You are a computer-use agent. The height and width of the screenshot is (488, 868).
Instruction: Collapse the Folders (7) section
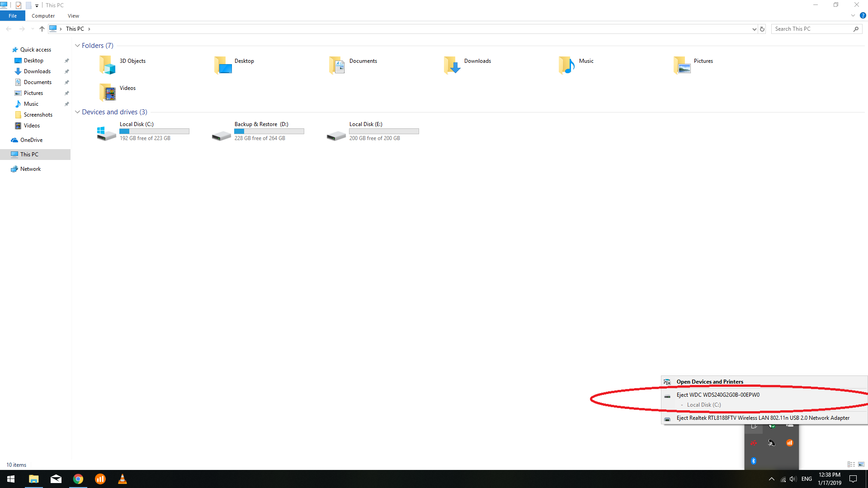point(77,46)
